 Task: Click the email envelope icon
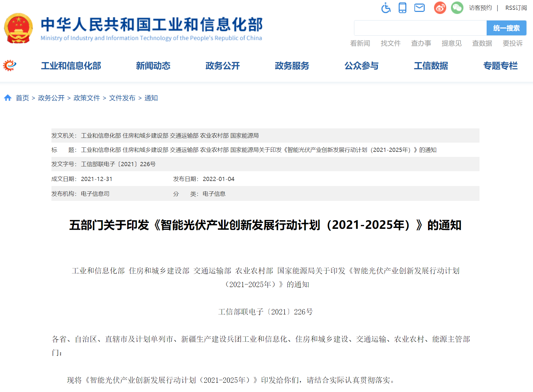(419, 8)
